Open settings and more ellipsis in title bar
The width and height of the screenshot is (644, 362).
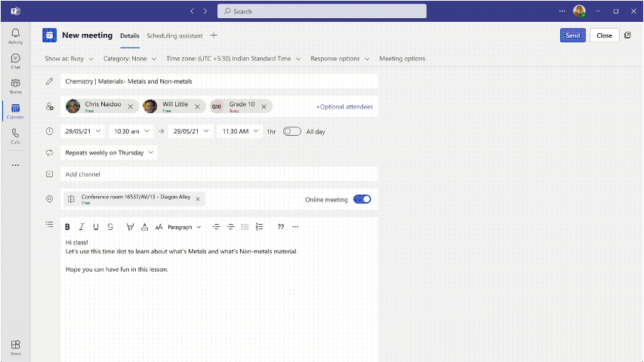[562, 11]
